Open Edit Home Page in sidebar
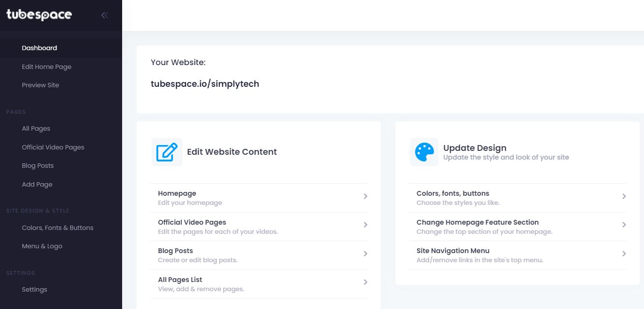 pos(46,67)
